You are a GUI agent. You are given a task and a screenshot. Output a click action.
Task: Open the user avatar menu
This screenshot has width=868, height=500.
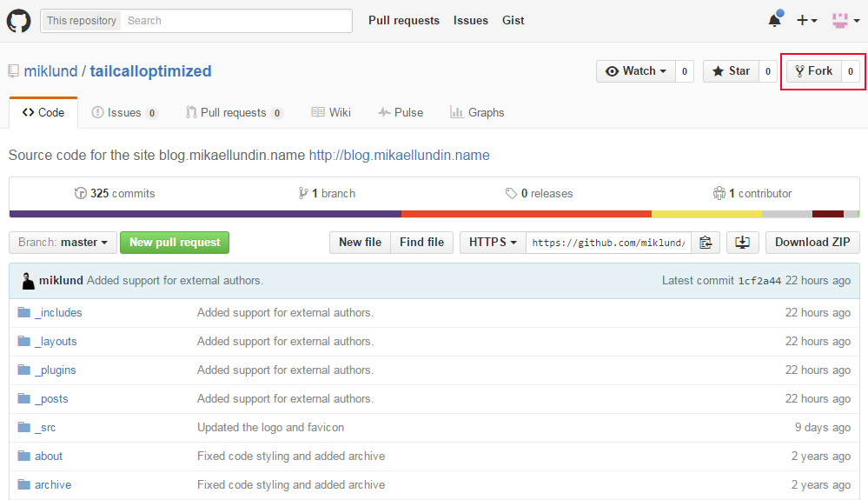[845, 21]
